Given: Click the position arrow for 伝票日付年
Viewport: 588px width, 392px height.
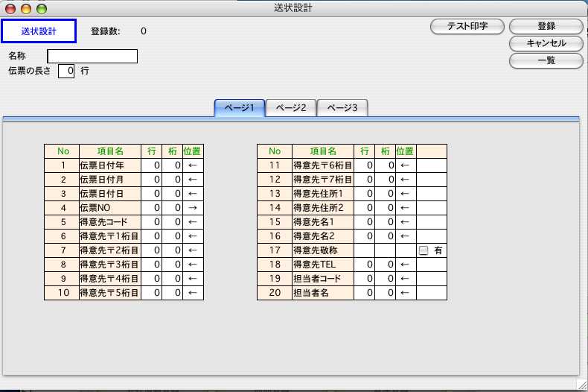Looking at the screenshot, I should (193, 165).
